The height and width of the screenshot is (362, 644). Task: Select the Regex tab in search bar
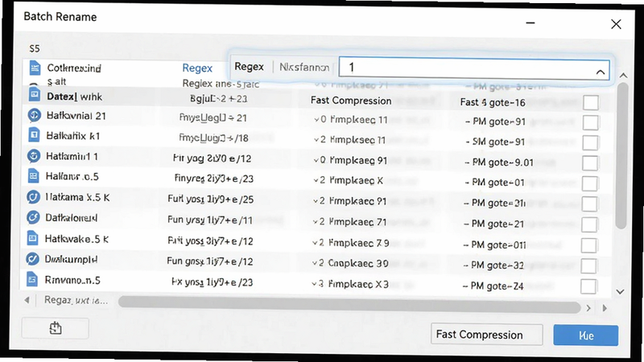point(249,67)
